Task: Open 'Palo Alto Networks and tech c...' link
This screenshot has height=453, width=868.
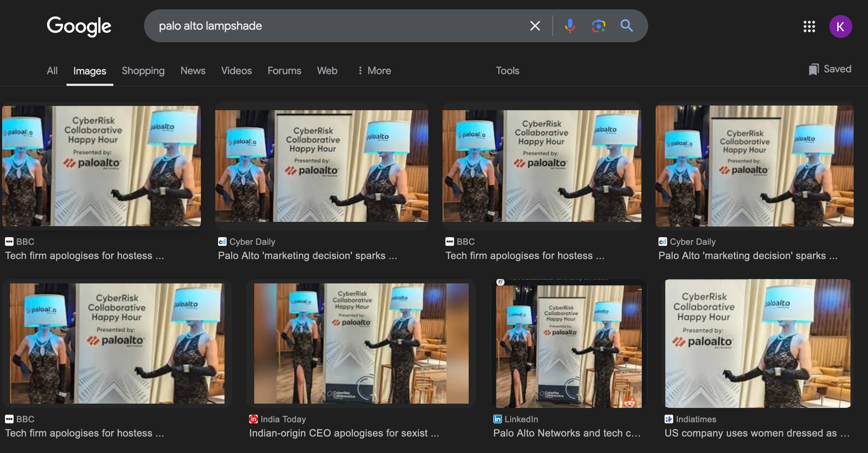Action: (x=567, y=433)
